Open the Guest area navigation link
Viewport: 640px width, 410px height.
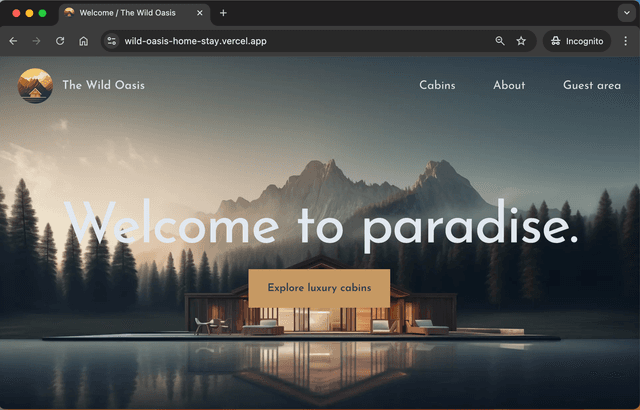pos(592,85)
